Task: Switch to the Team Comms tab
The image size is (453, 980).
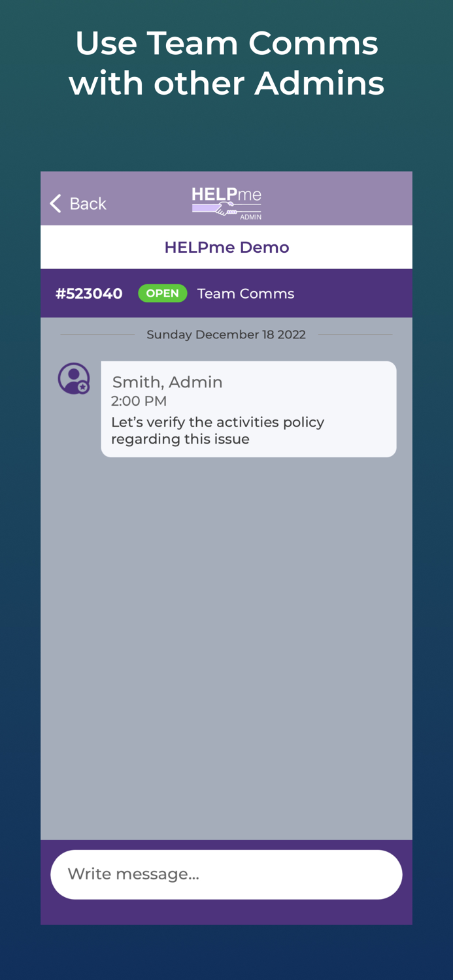Action: [x=245, y=293]
